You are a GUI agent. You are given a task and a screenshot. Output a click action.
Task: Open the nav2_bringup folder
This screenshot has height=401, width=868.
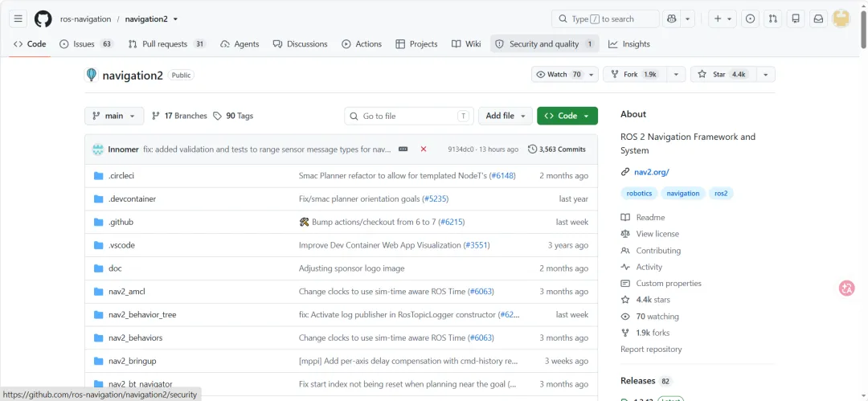click(x=133, y=361)
